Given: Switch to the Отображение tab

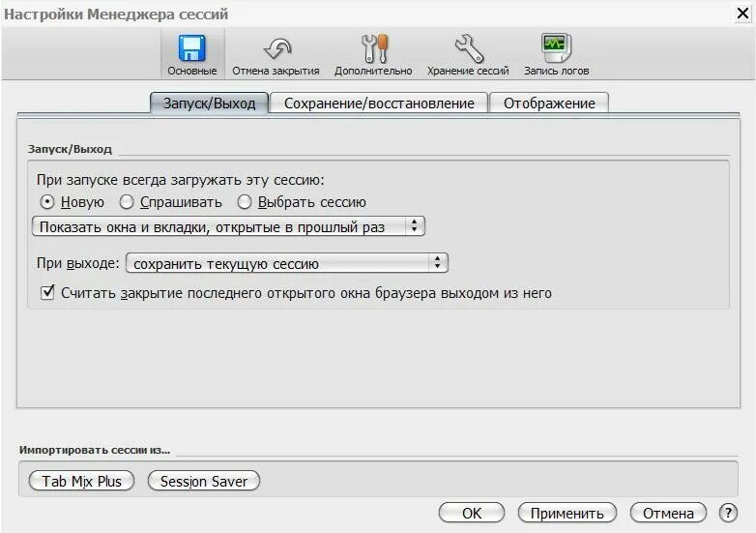Looking at the screenshot, I should pyautogui.click(x=549, y=104).
